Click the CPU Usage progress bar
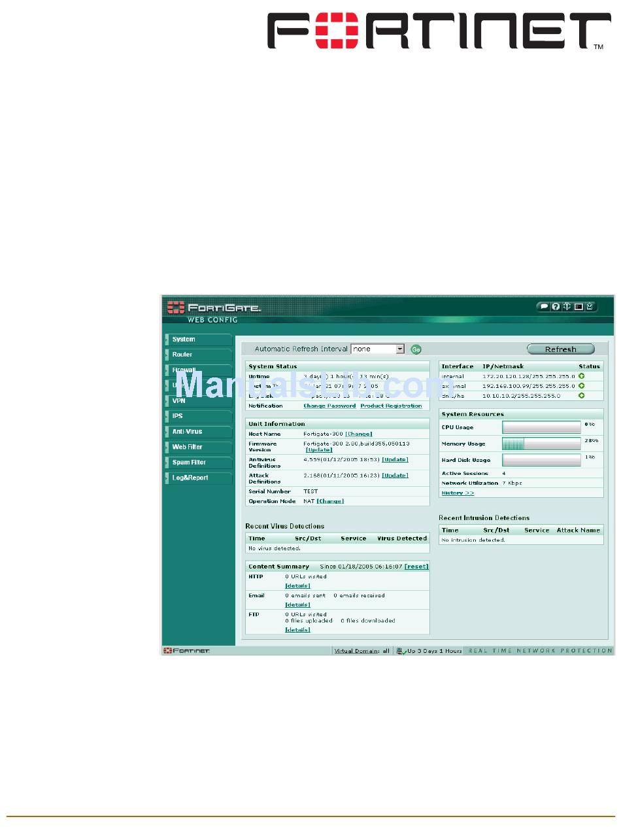The height and width of the screenshot is (840, 621). 541,427
